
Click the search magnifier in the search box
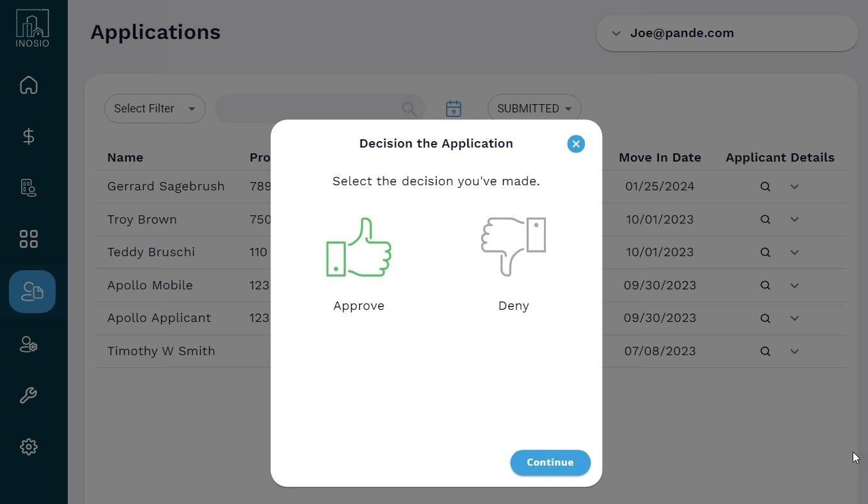point(409,109)
